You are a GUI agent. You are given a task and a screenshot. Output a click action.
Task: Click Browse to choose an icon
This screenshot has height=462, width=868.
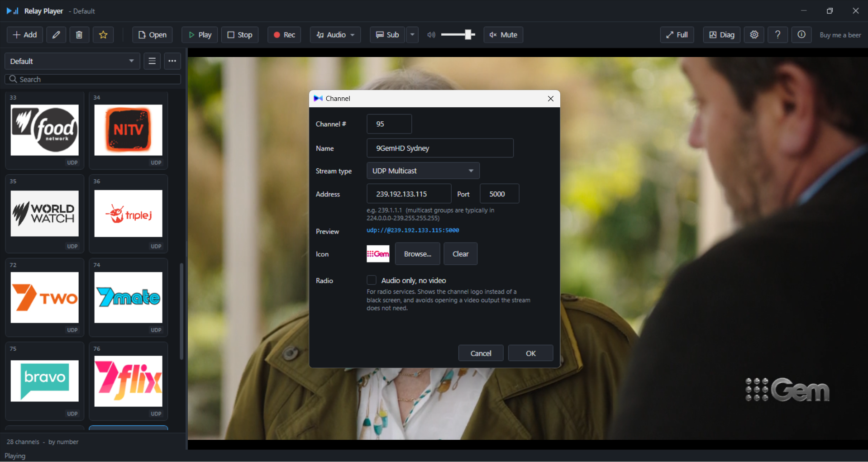pyautogui.click(x=417, y=254)
